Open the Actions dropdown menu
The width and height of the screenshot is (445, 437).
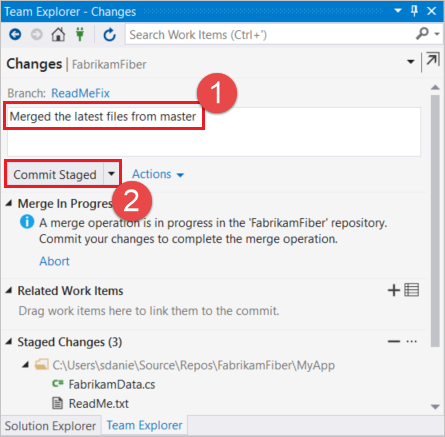(158, 174)
